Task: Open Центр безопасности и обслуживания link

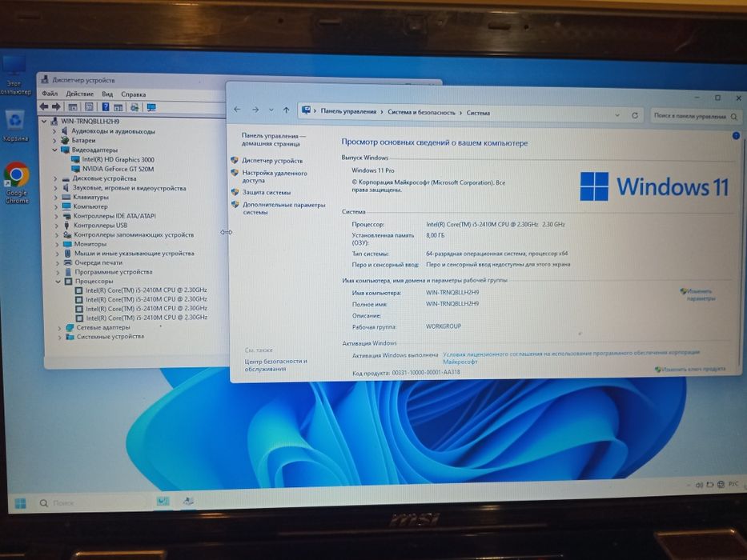Action: (276, 365)
